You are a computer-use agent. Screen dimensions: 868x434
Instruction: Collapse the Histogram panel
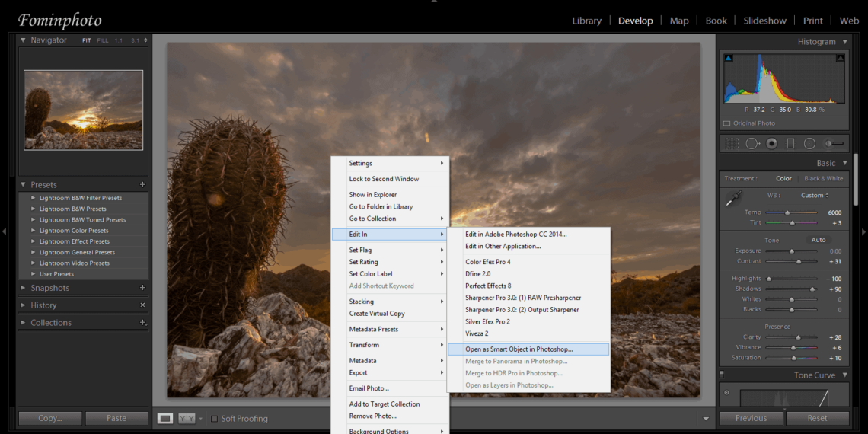(844, 42)
